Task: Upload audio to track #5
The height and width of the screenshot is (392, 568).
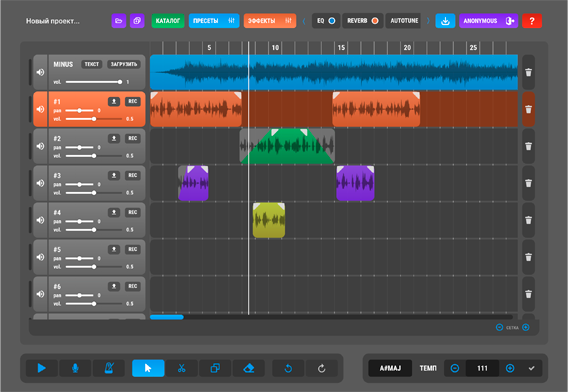Action: 114,249
